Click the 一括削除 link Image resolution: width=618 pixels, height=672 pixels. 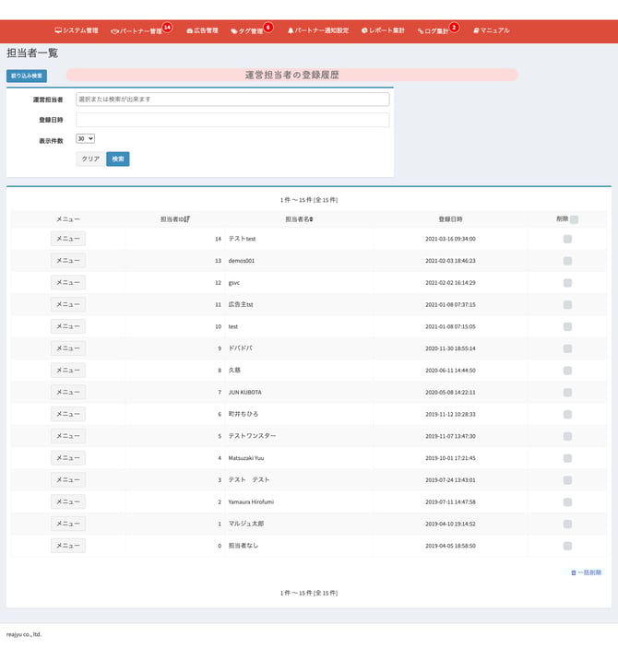tap(586, 572)
